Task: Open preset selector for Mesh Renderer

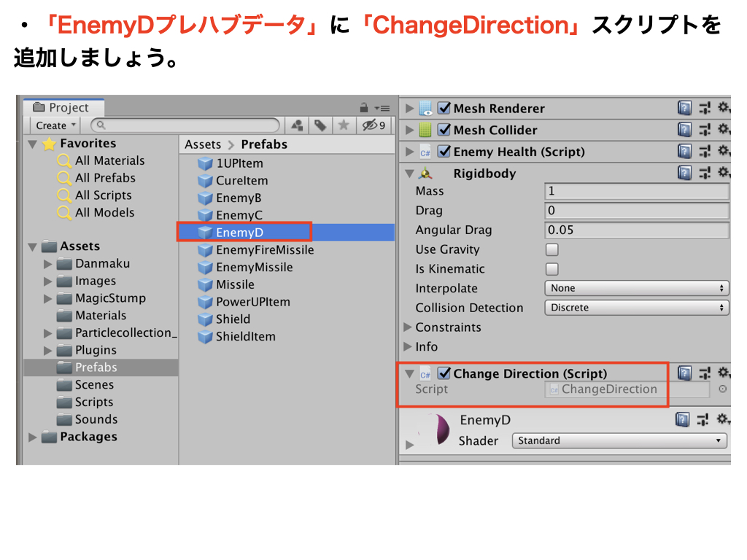Action: pos(705,108)
